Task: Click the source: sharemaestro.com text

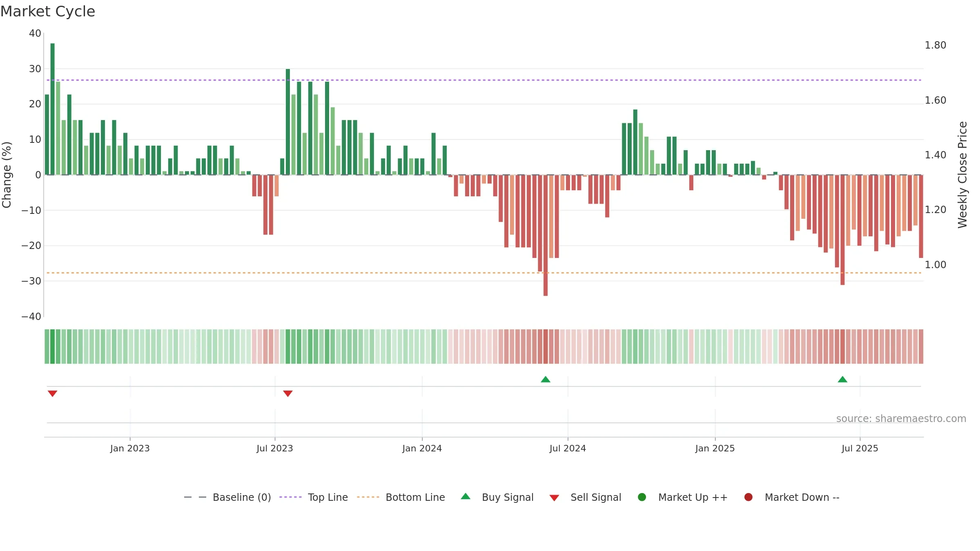Action: [x=901, y=419]
